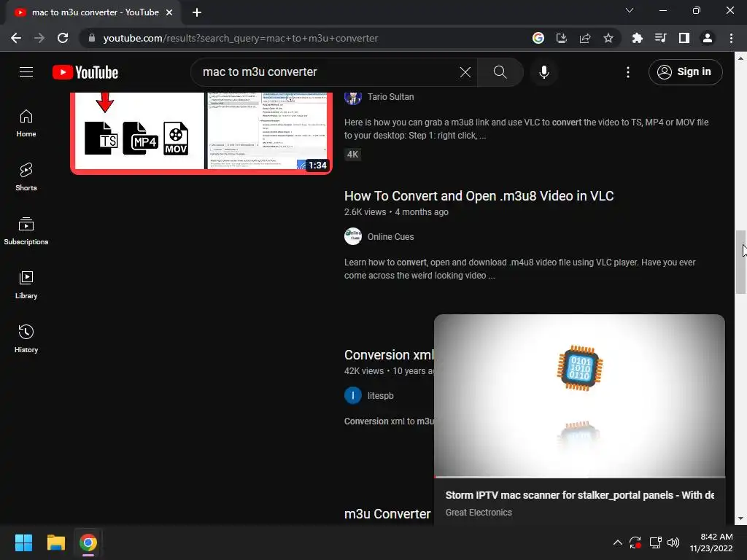
Task: Click Great Electronics channel name
Action: pos(479,513)
